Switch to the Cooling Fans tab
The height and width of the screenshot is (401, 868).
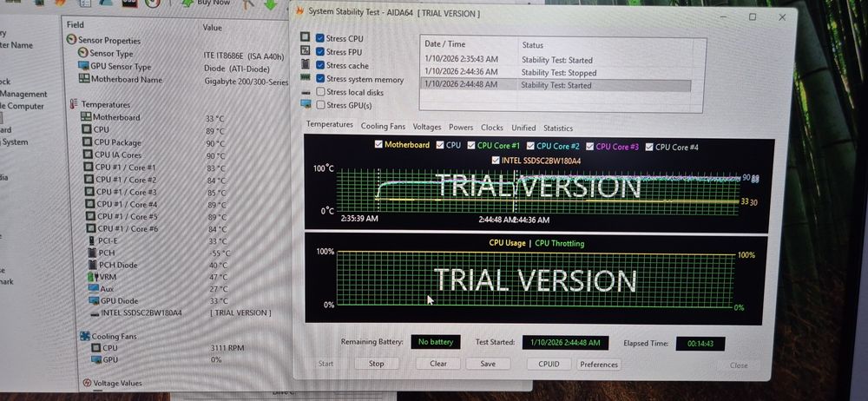click(383, 126)
